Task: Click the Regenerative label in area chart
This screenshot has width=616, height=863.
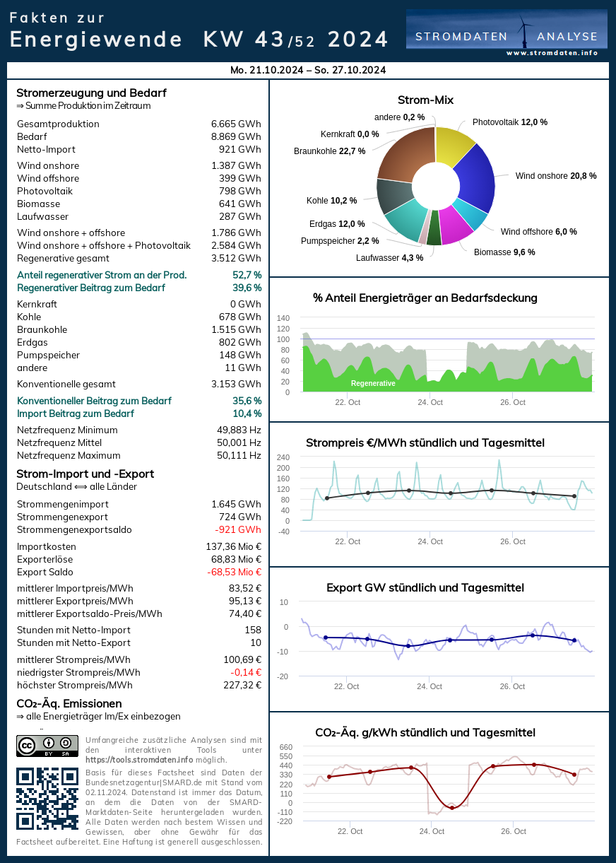Action: pos(372,383)
